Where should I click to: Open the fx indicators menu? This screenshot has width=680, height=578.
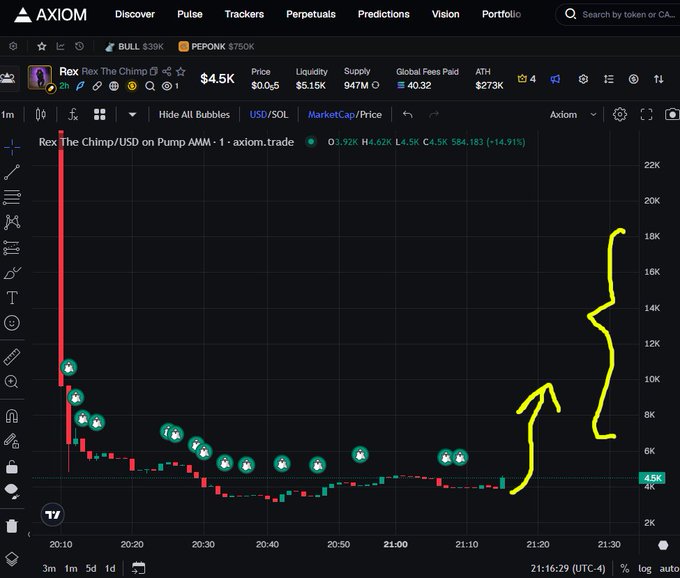pos(73,114)
